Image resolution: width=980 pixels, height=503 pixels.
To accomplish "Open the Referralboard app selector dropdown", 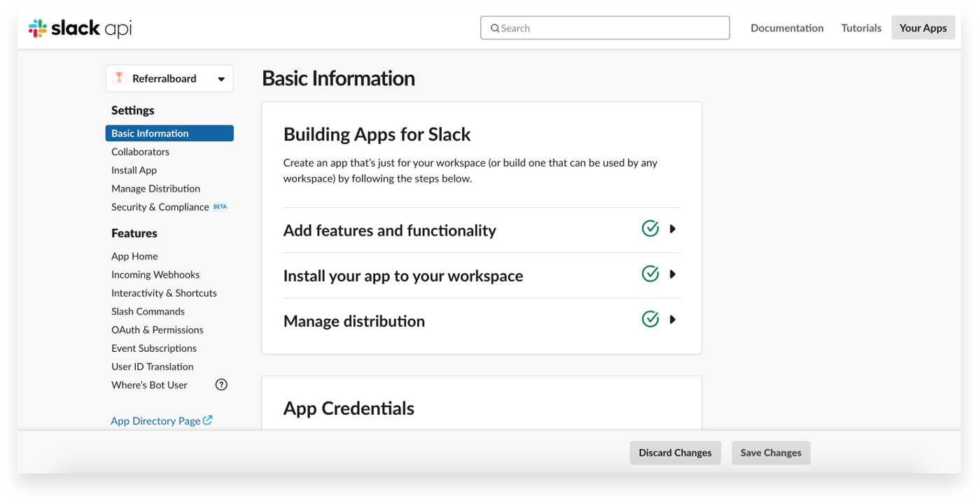I will (221, 79).
